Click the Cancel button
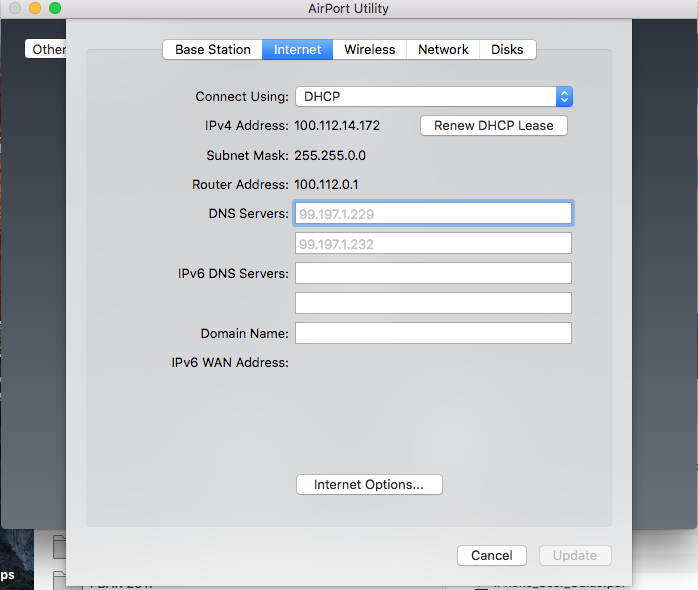 pos(492,556)
